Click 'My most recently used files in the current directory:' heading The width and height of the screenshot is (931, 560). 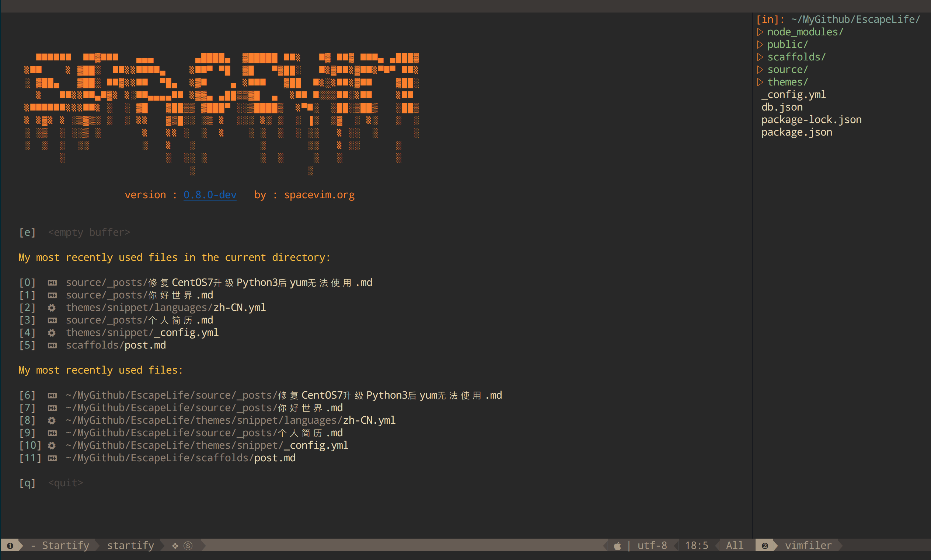[x=174, y=258]
